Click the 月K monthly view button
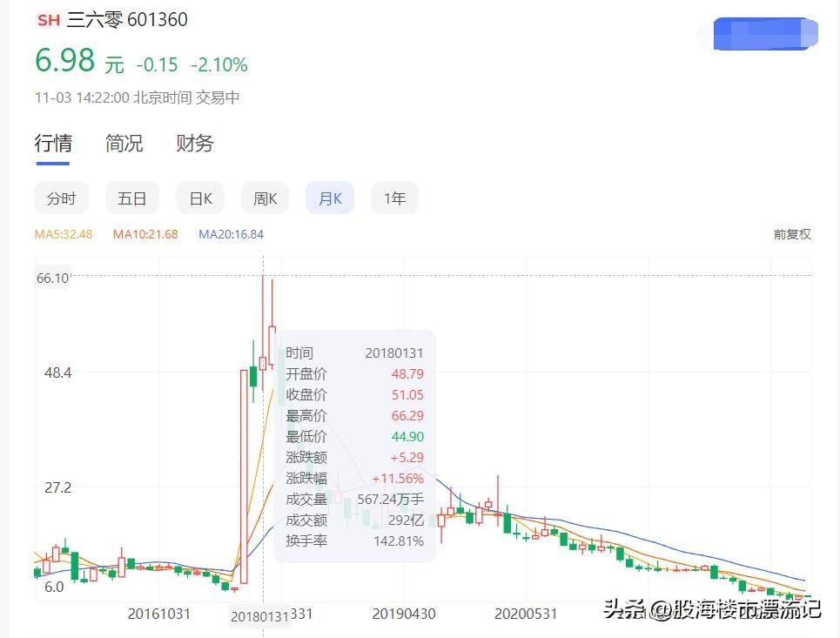This screenshot has height=638, width=840. 329,198
